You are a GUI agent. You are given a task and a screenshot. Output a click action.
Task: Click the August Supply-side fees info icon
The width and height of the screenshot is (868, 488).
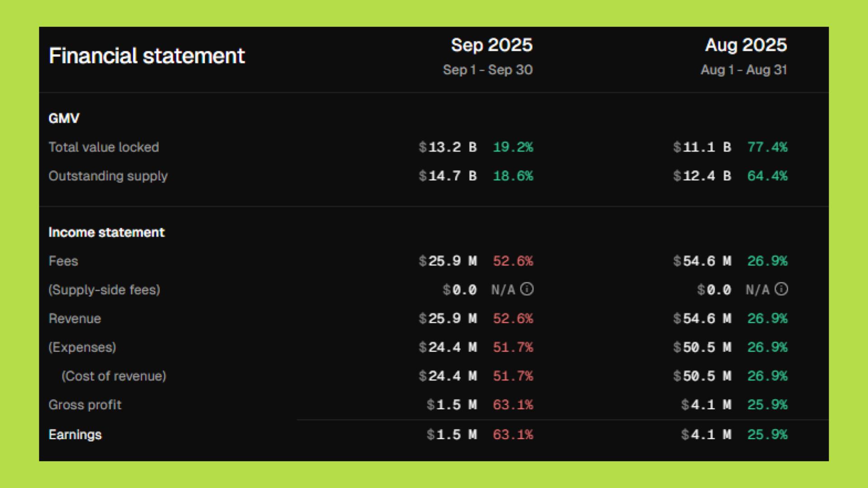click(781, 289)
